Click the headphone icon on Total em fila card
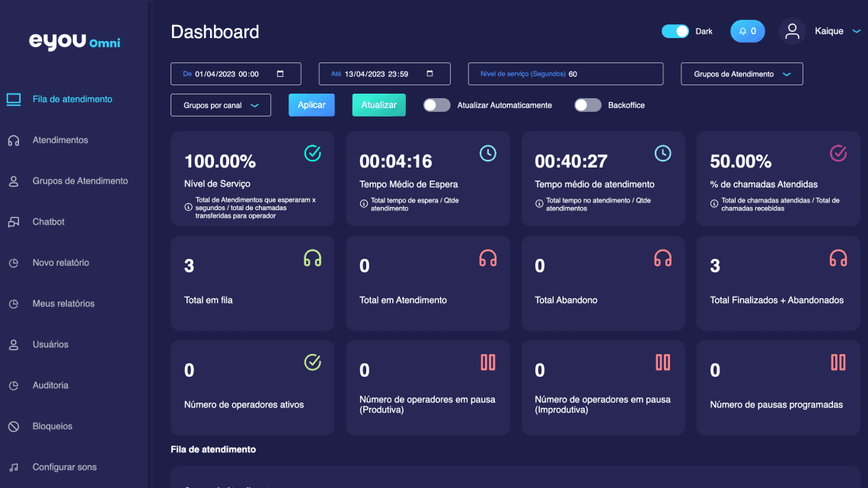This screenshot has width=868, height=488. 312,258
